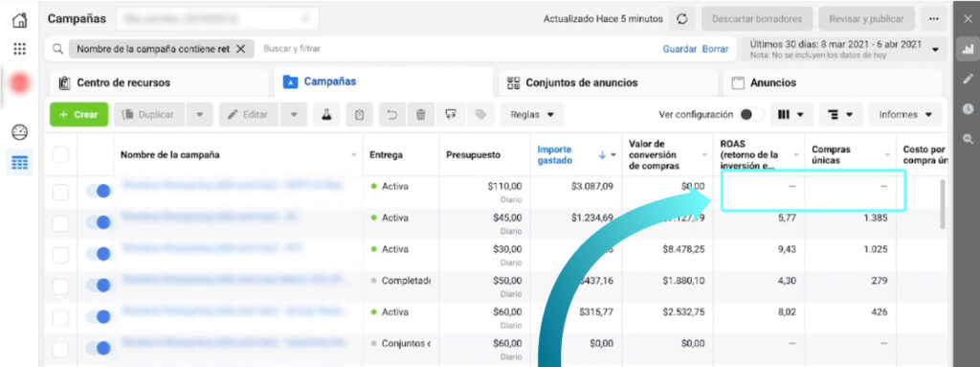Toggle the $315,77 spent campaign switch
Screen dimensions: 980x367
click(x=98, y=317)
